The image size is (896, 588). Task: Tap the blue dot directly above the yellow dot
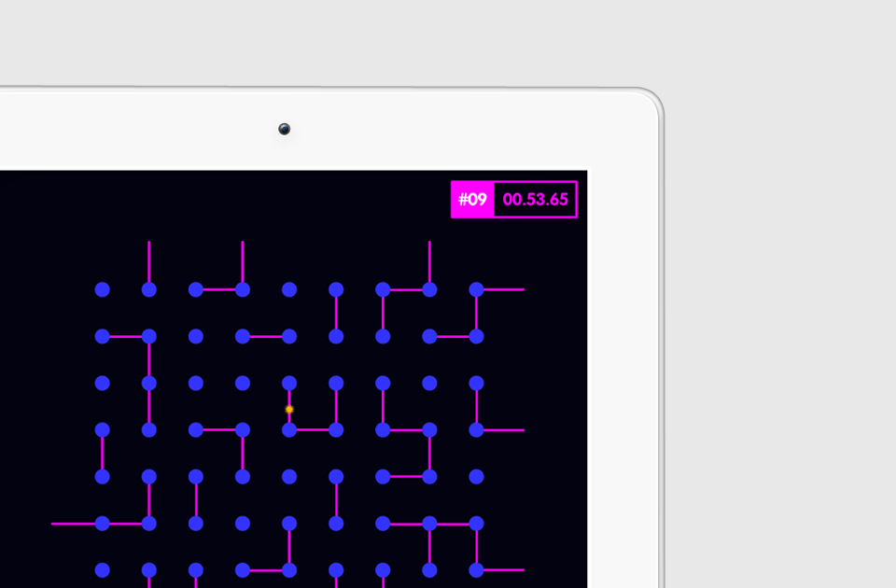click(x=289, y=383)
